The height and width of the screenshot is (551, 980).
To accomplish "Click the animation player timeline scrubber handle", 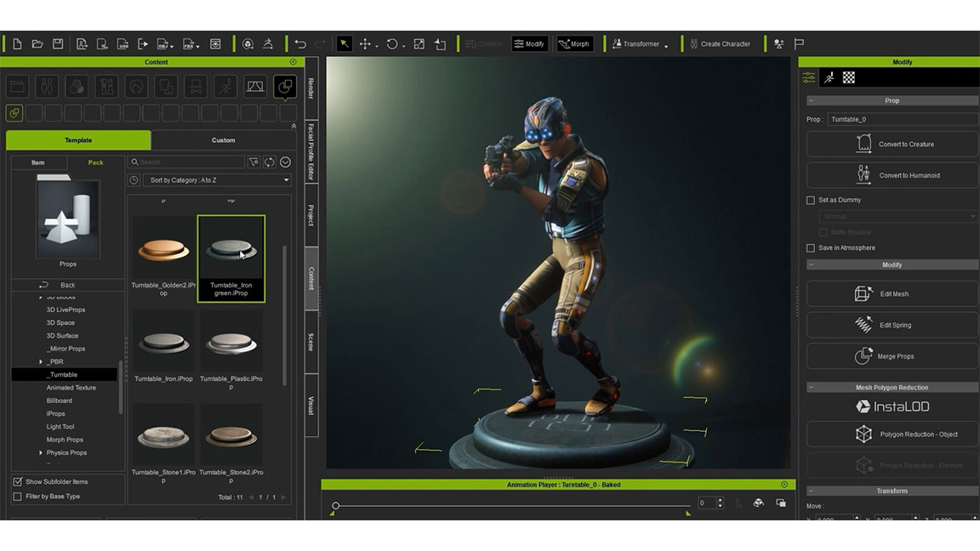I will coord(336,505).
